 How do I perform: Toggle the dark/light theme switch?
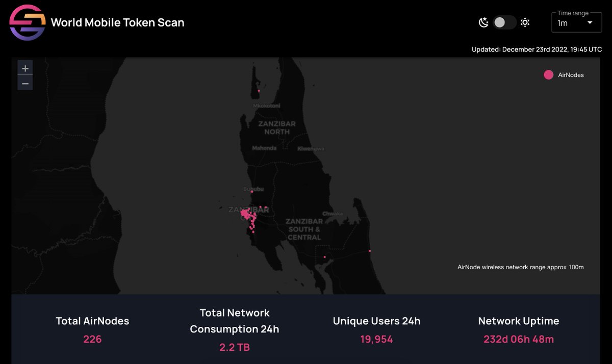[x=504, y=22]
